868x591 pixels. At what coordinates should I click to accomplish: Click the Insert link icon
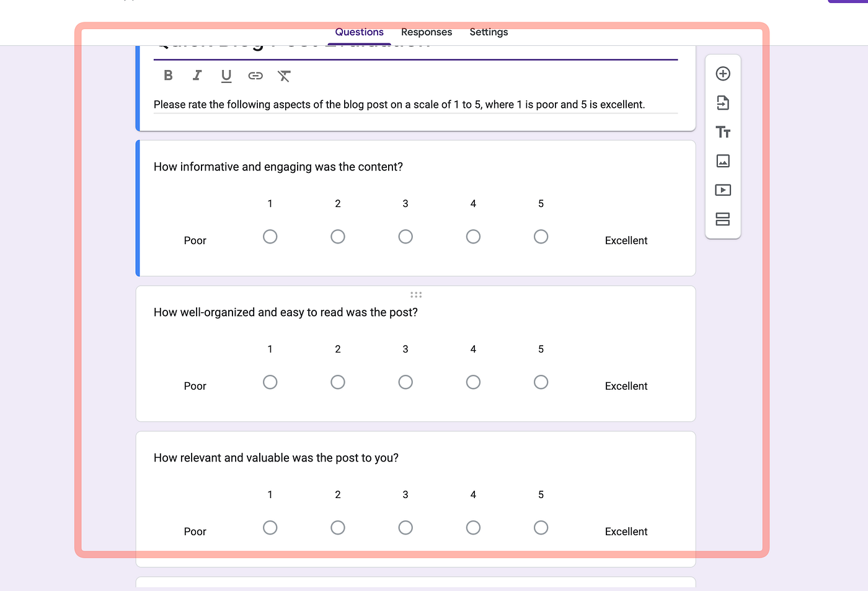[x=255, y=76]
